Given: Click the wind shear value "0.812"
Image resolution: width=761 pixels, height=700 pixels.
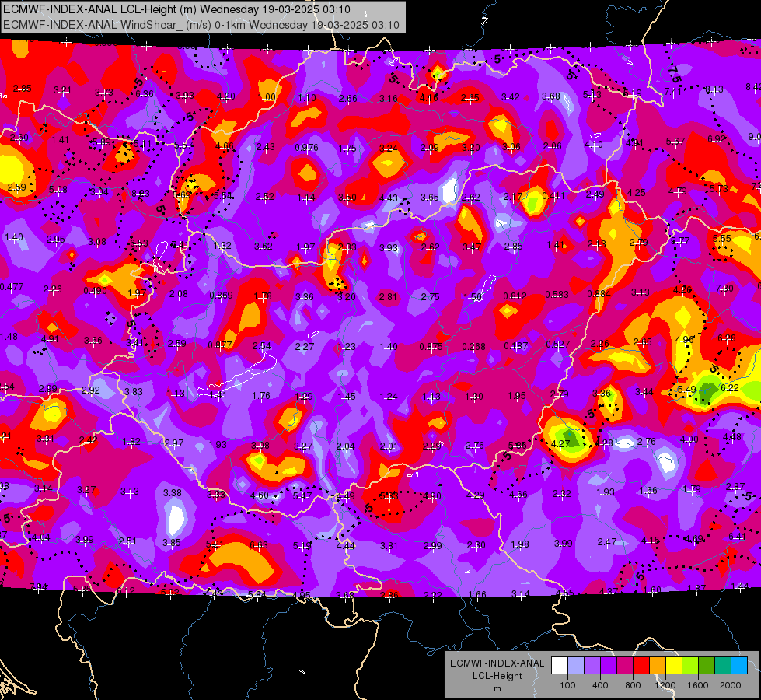Looking at the screenshot, I should 515,296.
